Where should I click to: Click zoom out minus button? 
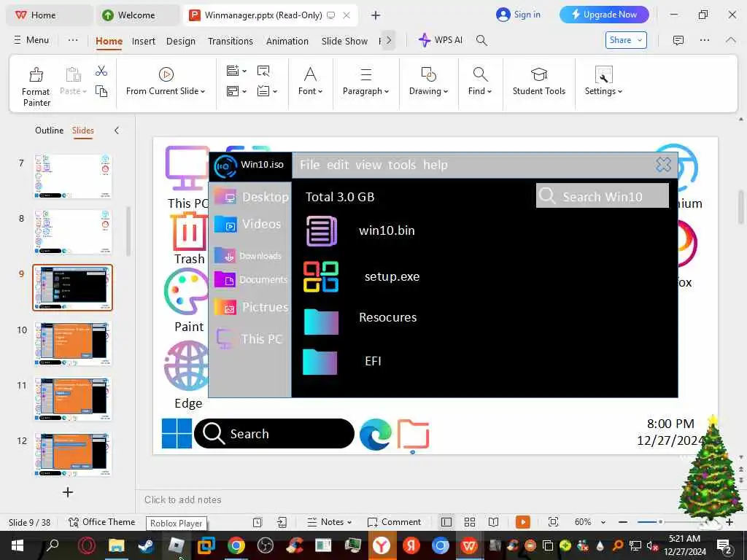coord(622,522)
